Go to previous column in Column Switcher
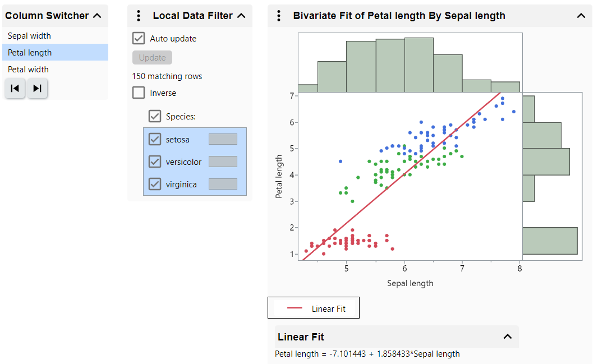 [x=15, y=88]
